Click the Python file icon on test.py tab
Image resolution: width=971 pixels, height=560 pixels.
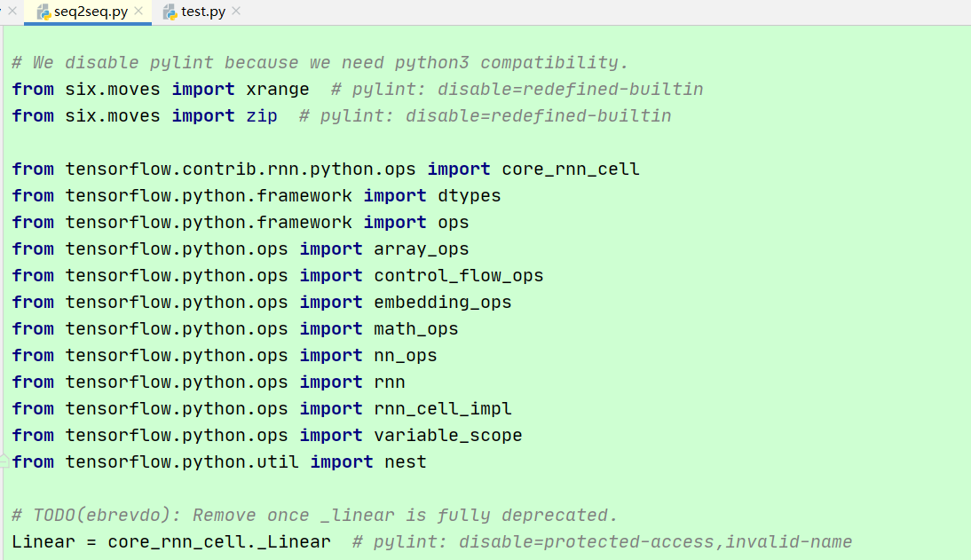point(169,13)
